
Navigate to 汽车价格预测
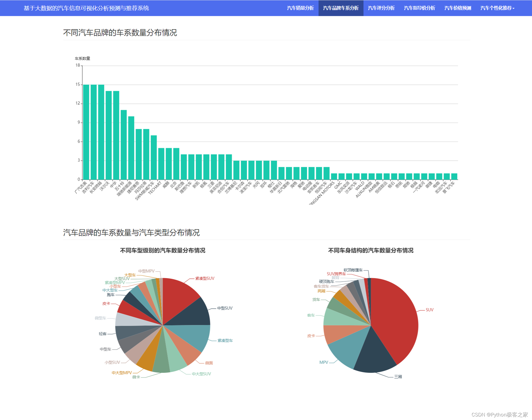pyautogui.click(x=458, y=8)
